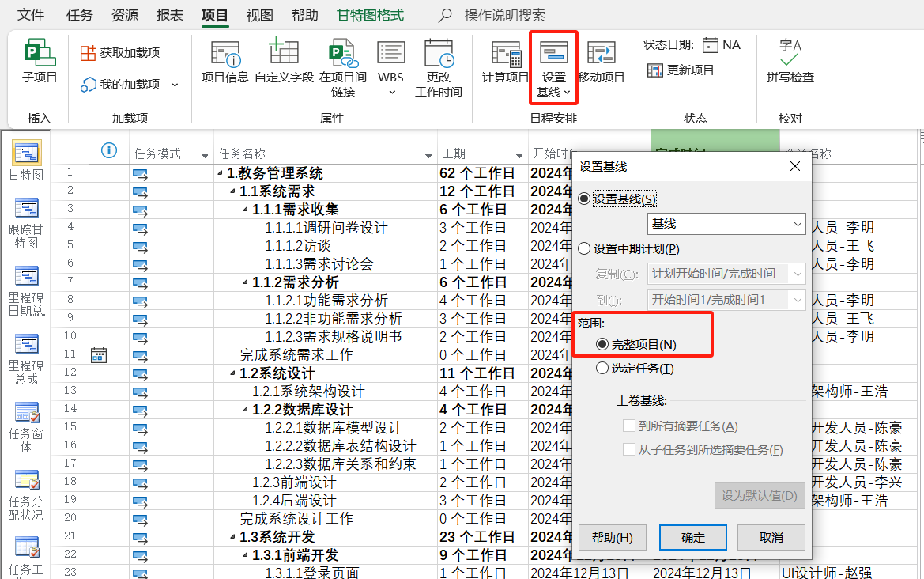The image size is (924, 579).
Task: Open the 工期 column filter dropdown
Action: (519, 156)
